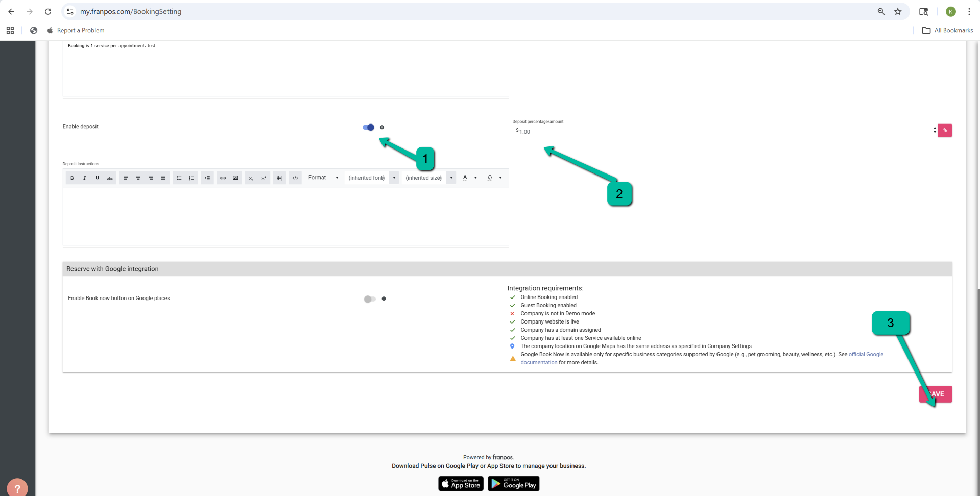Apply italic formatting in the editor
The height and width of the screenshot is (496, 980).
coord(85,178)
